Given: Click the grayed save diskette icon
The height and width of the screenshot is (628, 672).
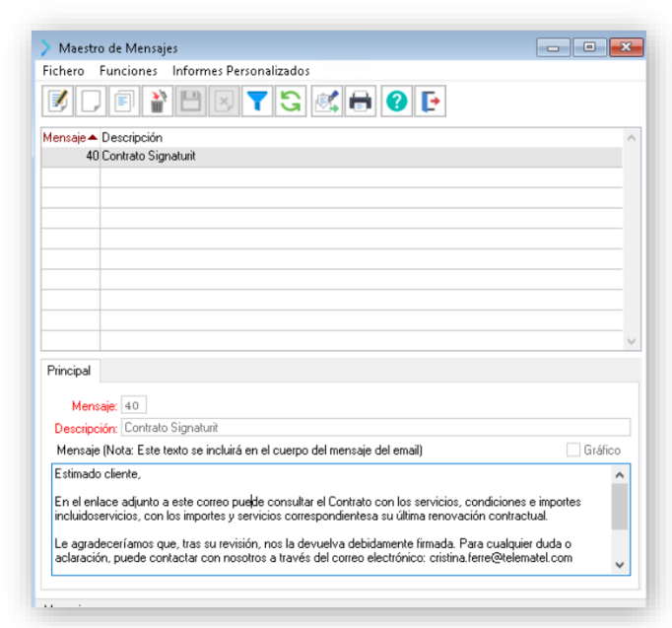Looking at the screenshot, I should 191,102.
